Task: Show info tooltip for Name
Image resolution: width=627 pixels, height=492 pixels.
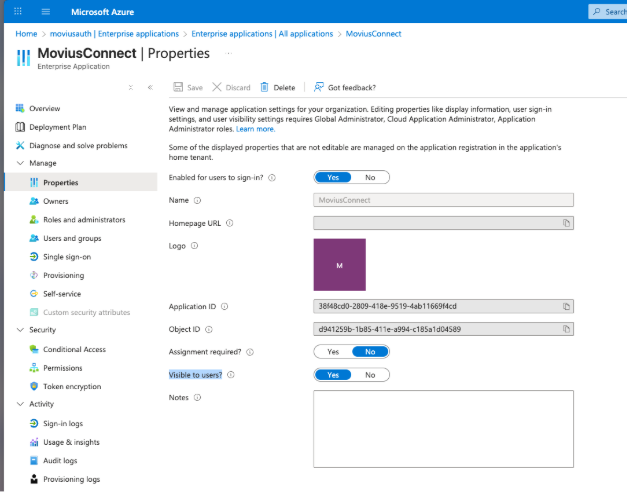Action: point(197,200)
